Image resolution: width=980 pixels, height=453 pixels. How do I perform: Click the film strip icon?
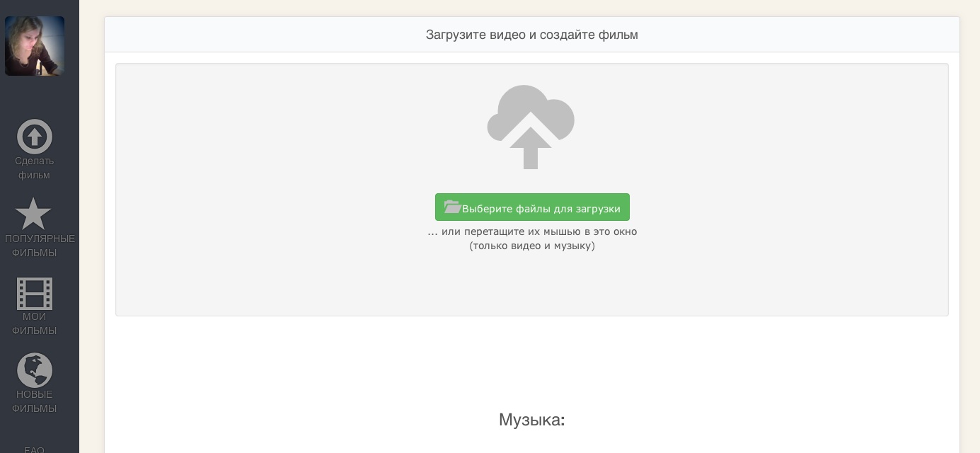point(35,293)
